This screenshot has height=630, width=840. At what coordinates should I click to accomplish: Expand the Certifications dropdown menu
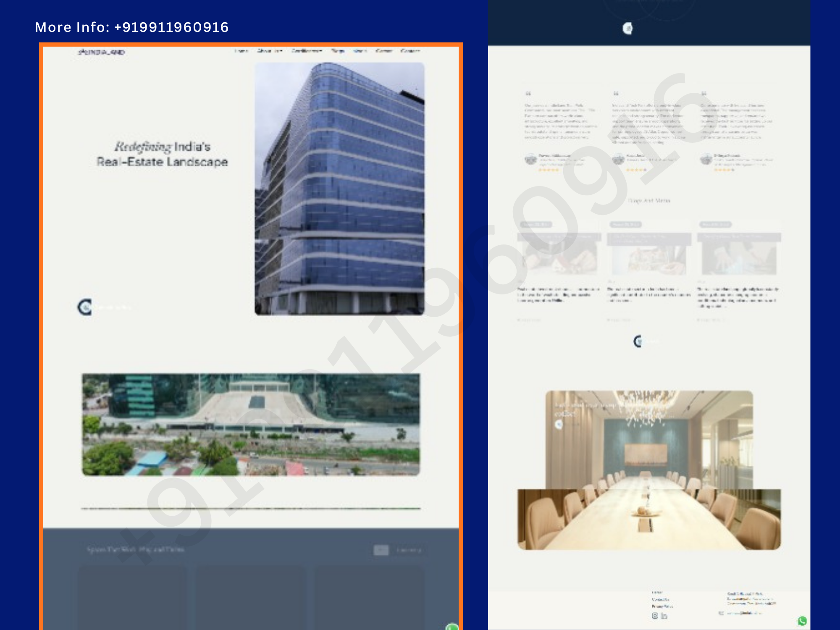click(x=307, y=50)
